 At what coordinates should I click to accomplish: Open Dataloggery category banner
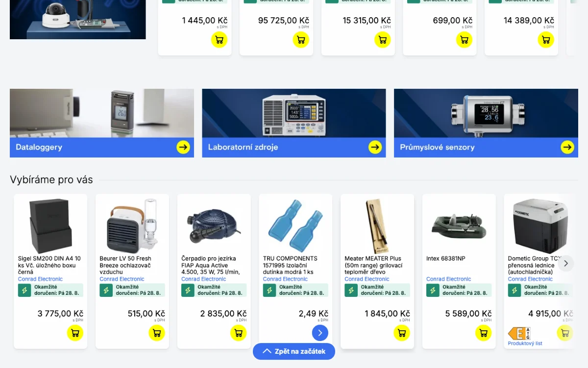(x=102, y=123)
